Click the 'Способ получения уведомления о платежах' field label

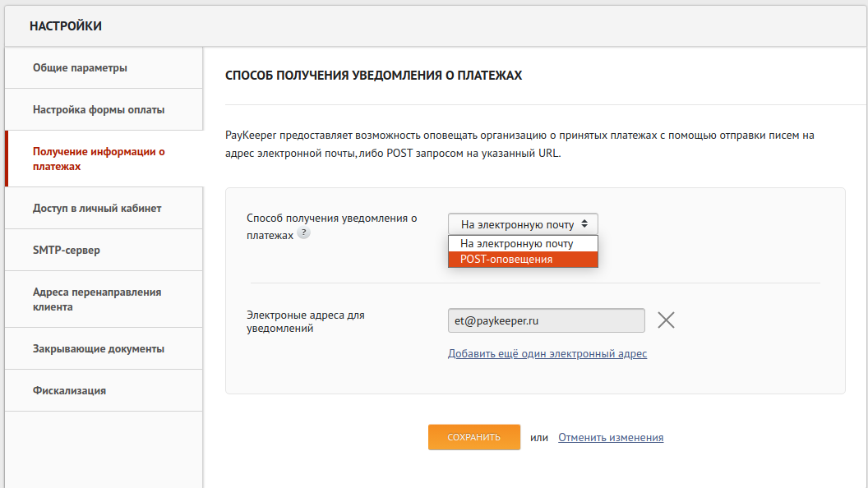[x=332, y=226]
